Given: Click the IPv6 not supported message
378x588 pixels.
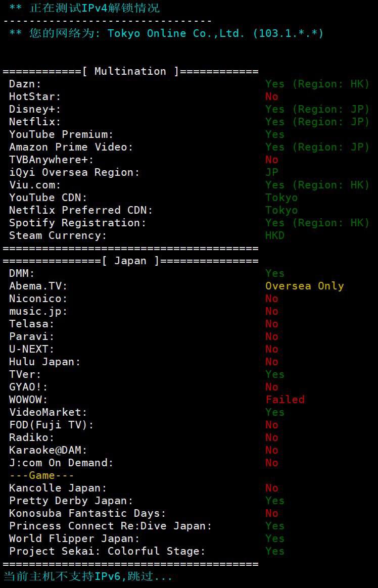Looking at the screenshot, I should click(88, 576).
